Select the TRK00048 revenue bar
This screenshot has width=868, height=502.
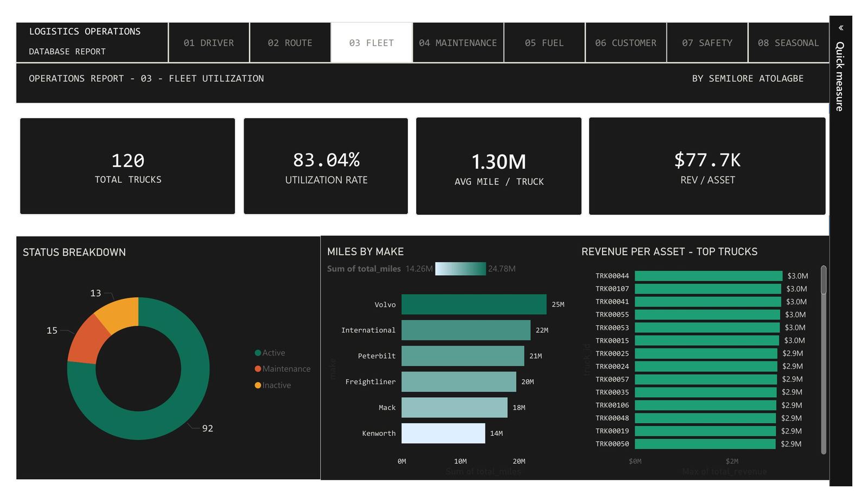point(705,418)
